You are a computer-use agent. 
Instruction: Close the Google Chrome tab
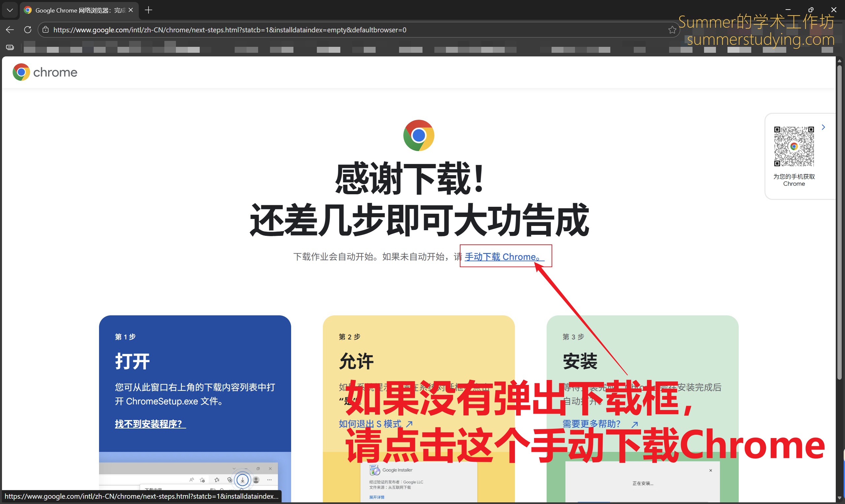pos(131,10)
